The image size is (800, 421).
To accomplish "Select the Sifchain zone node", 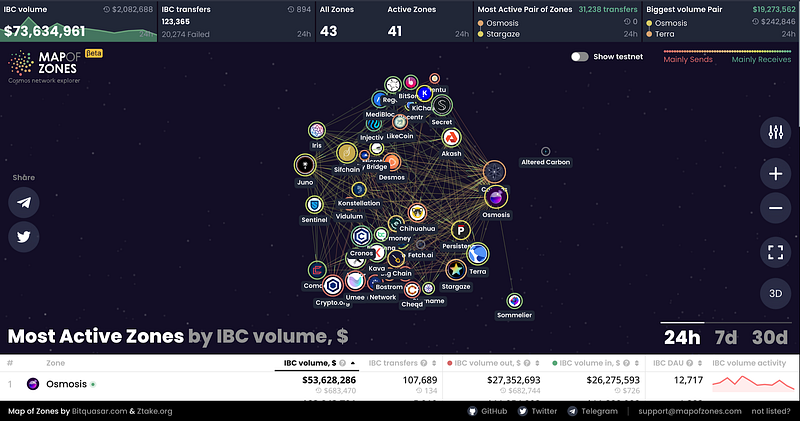I will point(346,153).
